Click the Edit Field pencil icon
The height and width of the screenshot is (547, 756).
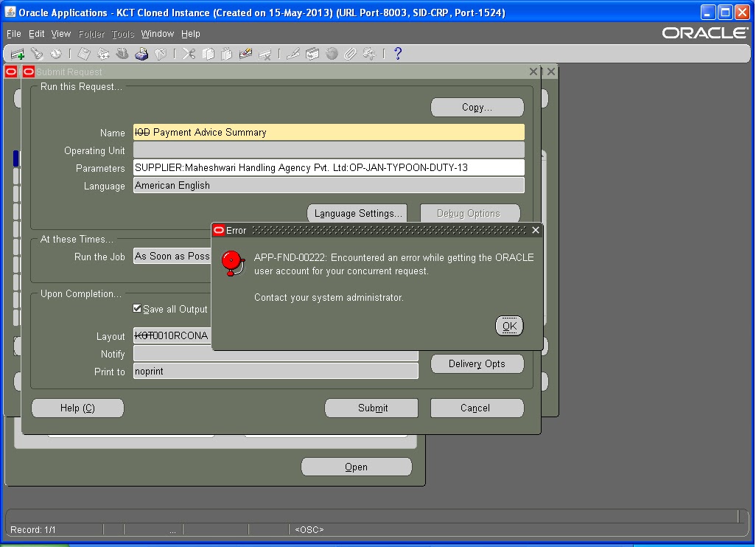293,54
